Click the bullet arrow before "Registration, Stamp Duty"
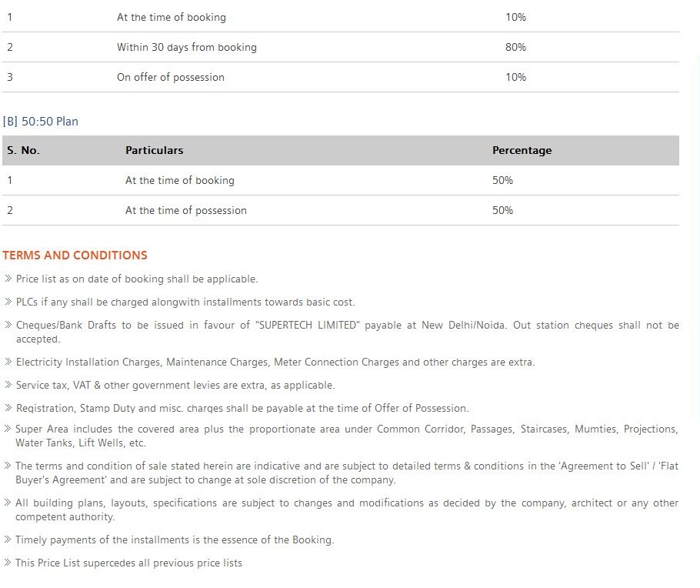The image size is (700, 588). [x=8, y=408]
